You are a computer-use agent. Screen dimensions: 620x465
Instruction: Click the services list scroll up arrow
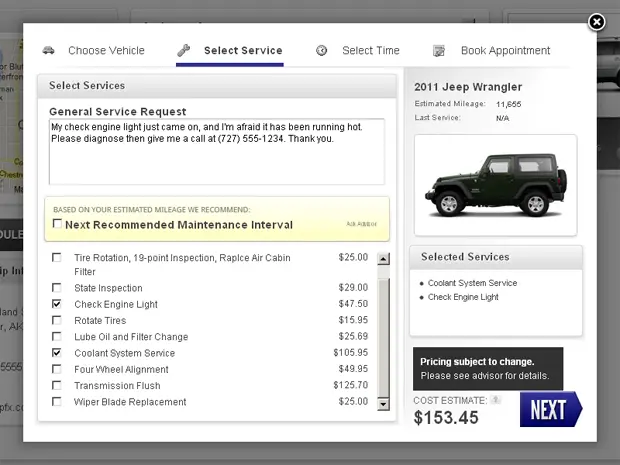point(383,259)
